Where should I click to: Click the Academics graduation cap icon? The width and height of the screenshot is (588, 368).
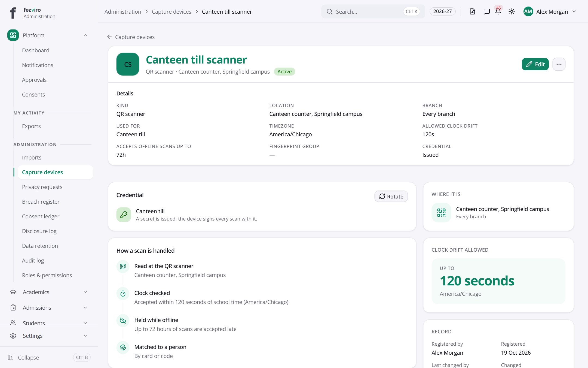13,292
